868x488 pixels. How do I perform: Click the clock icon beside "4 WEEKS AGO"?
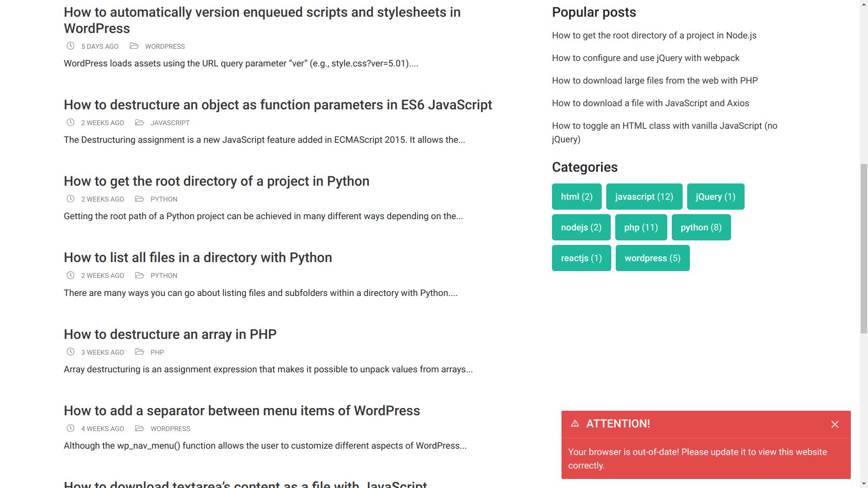[70, 428]
